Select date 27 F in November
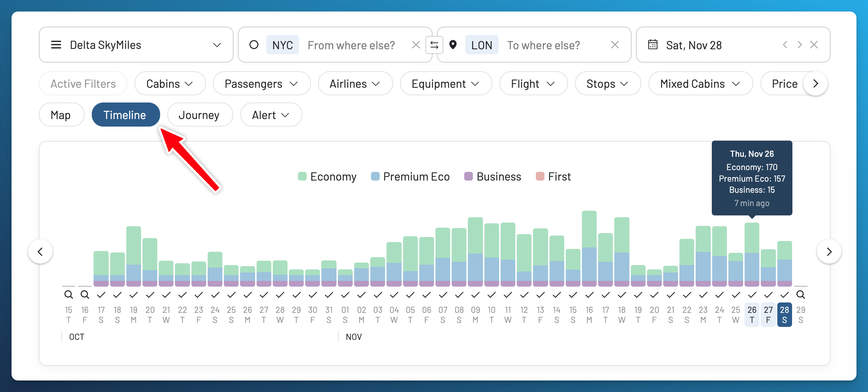Viewport: 868px width, 392px height. point(768,315)
